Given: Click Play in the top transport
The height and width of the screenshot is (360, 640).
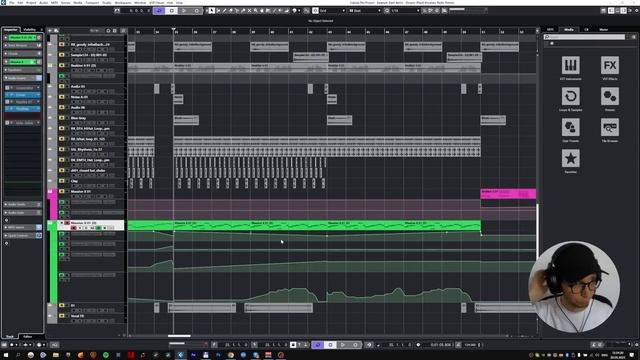Looking at the screenshot, I should 184,11.
